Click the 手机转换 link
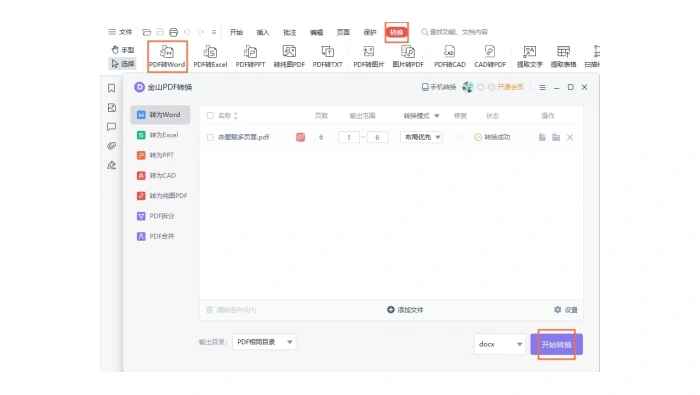This screenshot has width=700, height=395. (439, 87)
